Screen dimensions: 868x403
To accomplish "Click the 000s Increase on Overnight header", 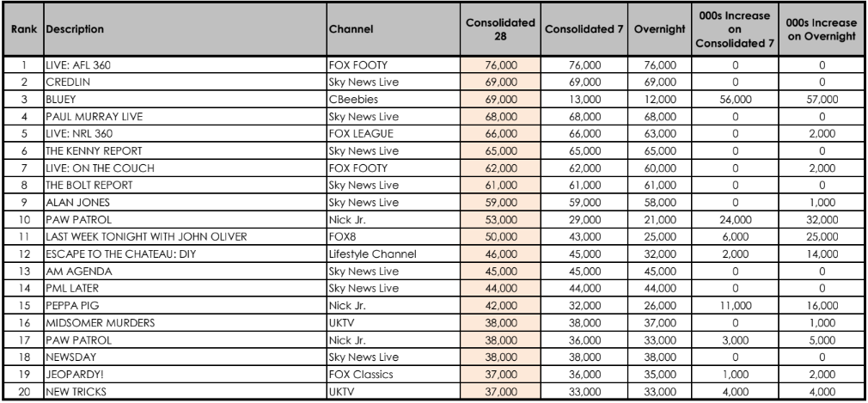I will [x=822, y=29].
